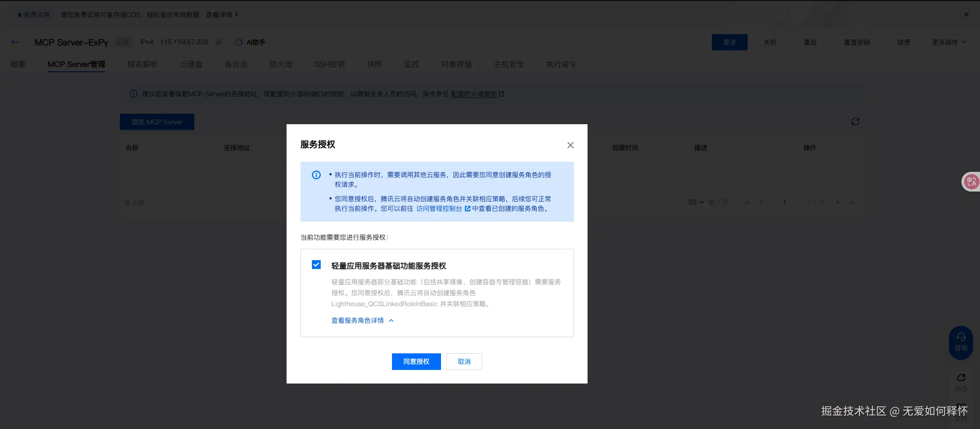Open the 备份点 tab

(x=236, y=64)
